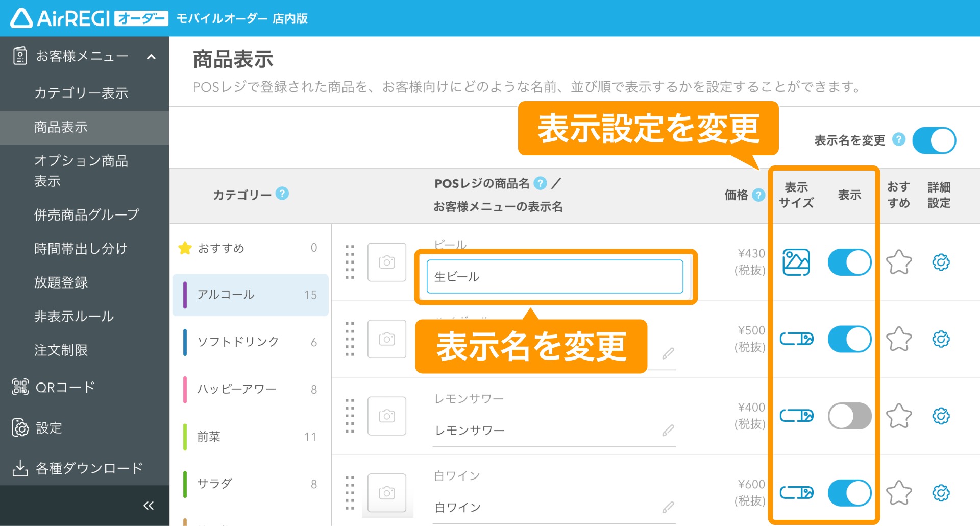Open detail settings gear for 白ワイン
This screenshot has height=526, width=980.
tap(941, 493)
